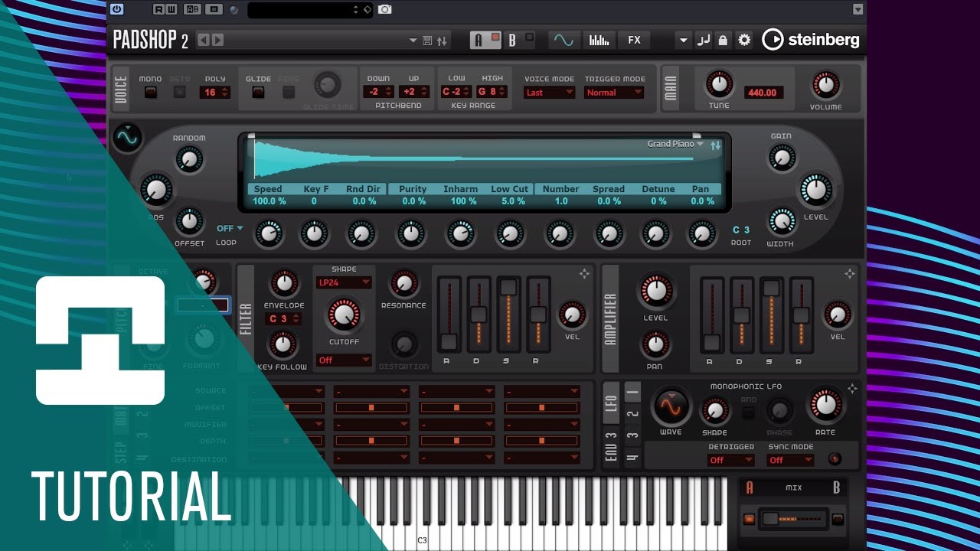Click the Key Range High G 8 stepper
The width and height of the screenshot is (980, 551).
tap(492, 92)
